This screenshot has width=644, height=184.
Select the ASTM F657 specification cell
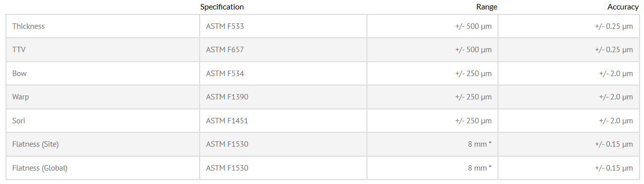tap(283, 50)
